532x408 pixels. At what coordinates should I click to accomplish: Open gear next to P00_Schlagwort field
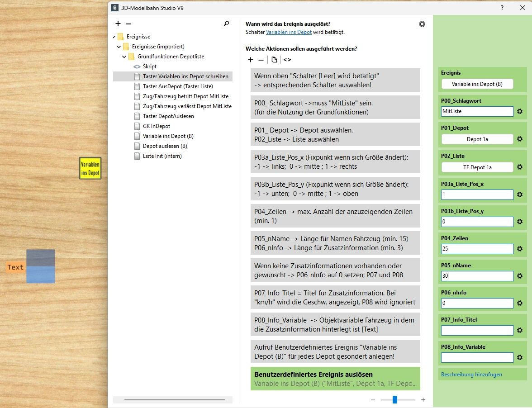point(519,111)
